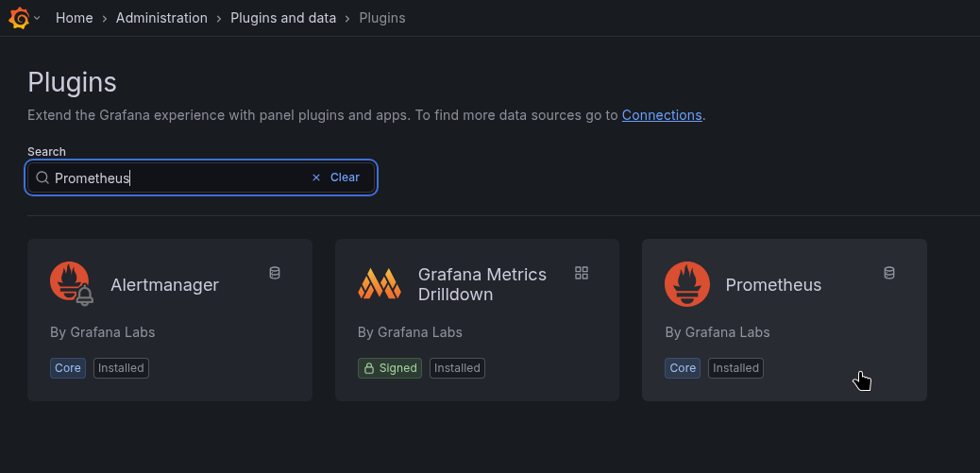
Task: Click the magnifier icon in search box
Action: coord(42,177)
